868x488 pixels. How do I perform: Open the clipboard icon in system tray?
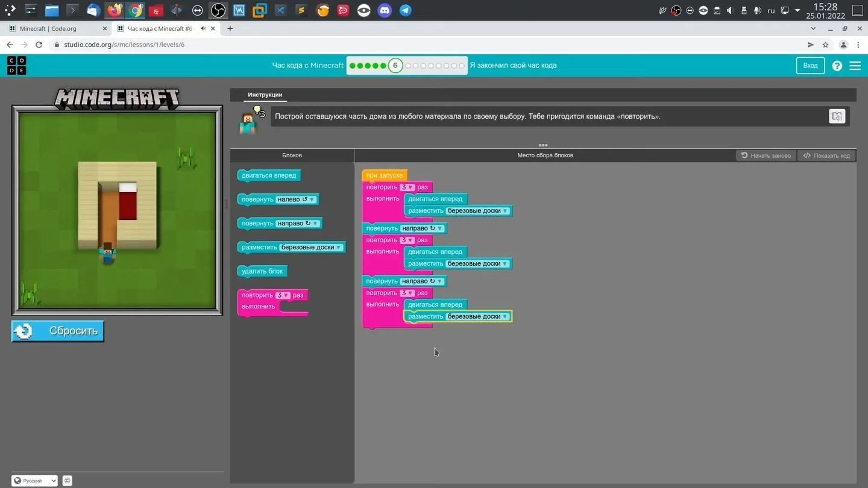[717, 10]
